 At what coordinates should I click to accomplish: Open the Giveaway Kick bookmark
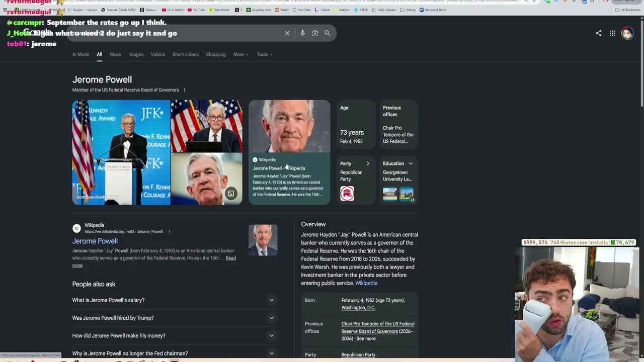coord(259,10)
